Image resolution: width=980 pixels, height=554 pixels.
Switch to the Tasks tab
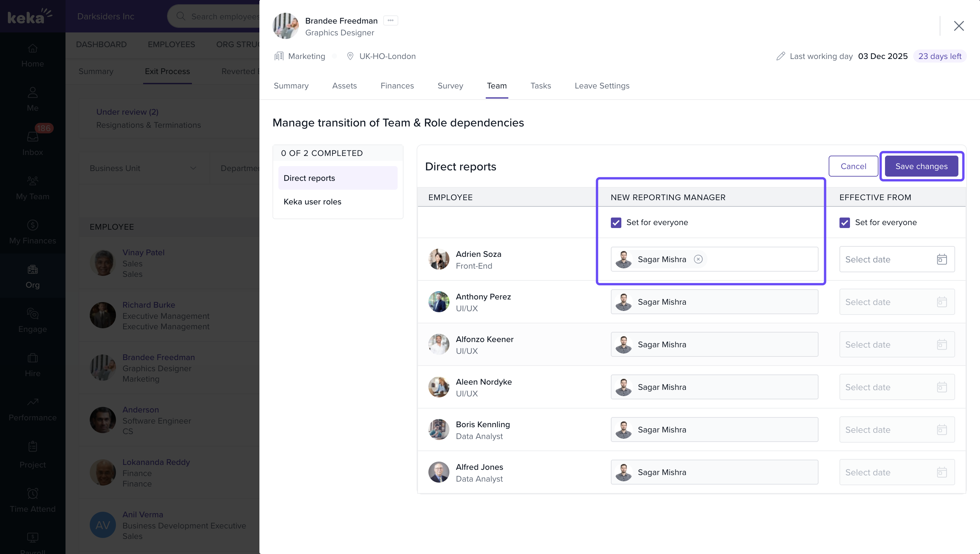(540, 86)
